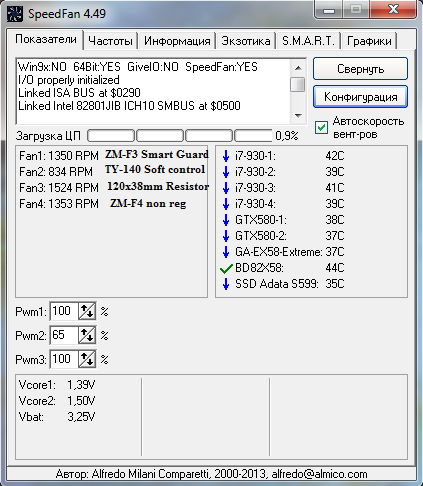Click the down arrow icon beside GTX580-1
This screenshot has width=423, height=486.
tap(226, 220)
